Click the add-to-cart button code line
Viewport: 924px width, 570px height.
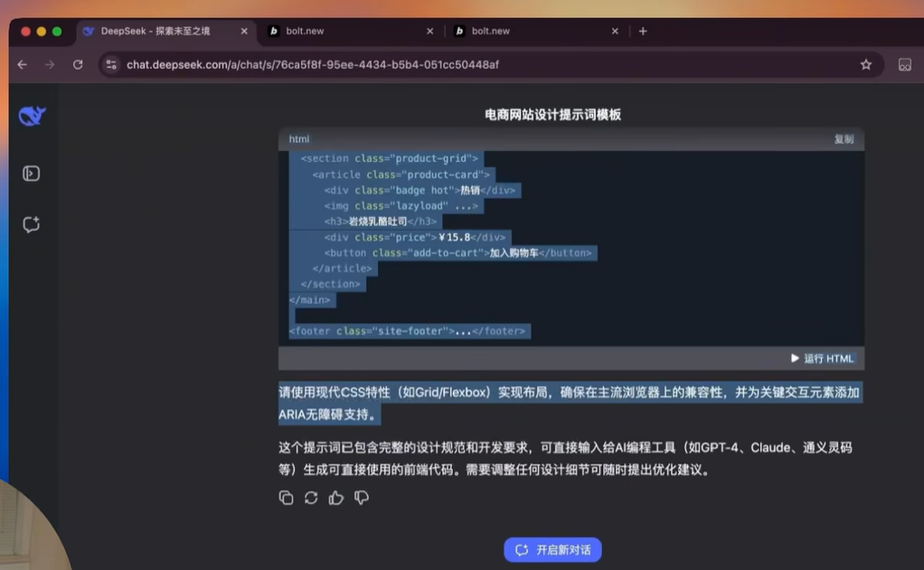pos(457,252)
